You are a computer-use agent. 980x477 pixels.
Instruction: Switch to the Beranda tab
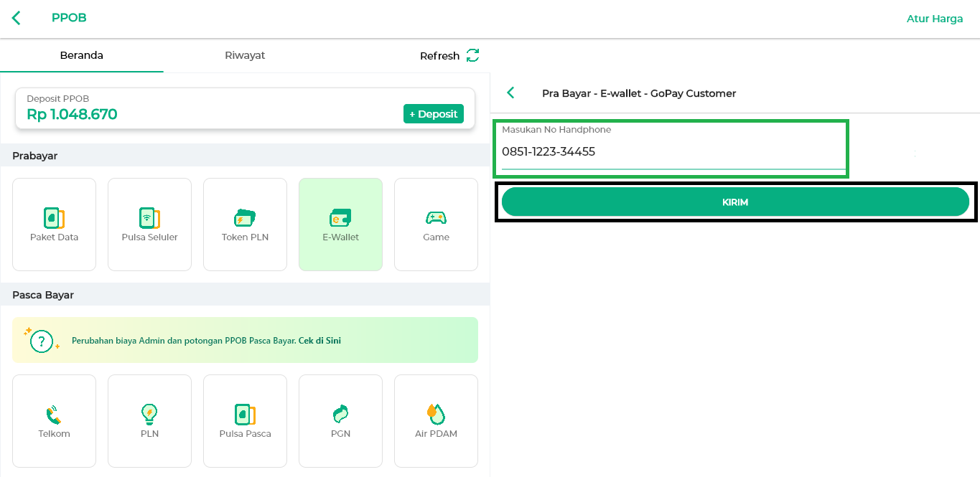[x=81, y=55]
